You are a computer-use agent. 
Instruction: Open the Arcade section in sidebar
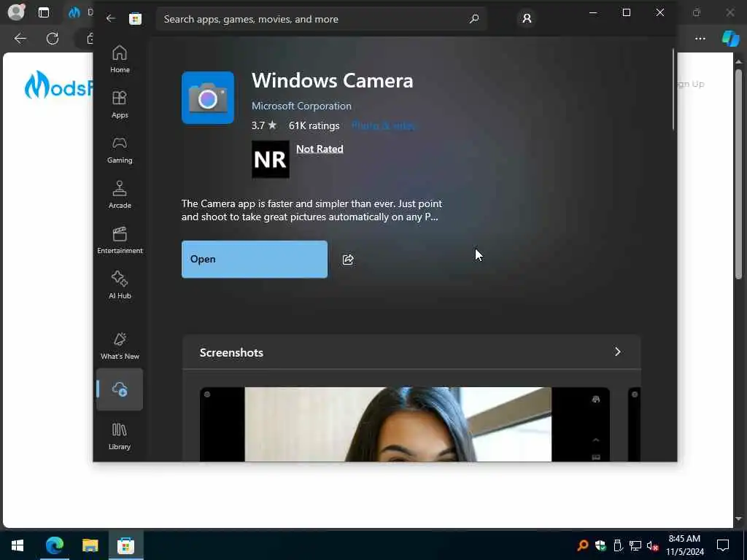point(120,195)
